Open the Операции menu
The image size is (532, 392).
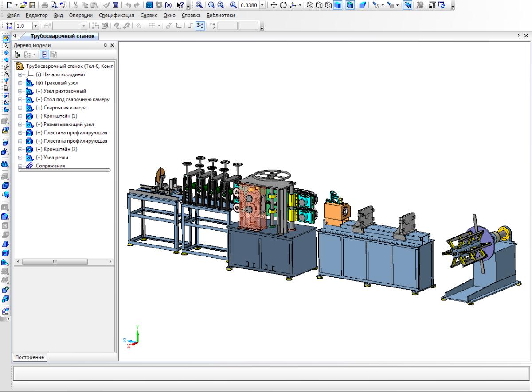81,15
